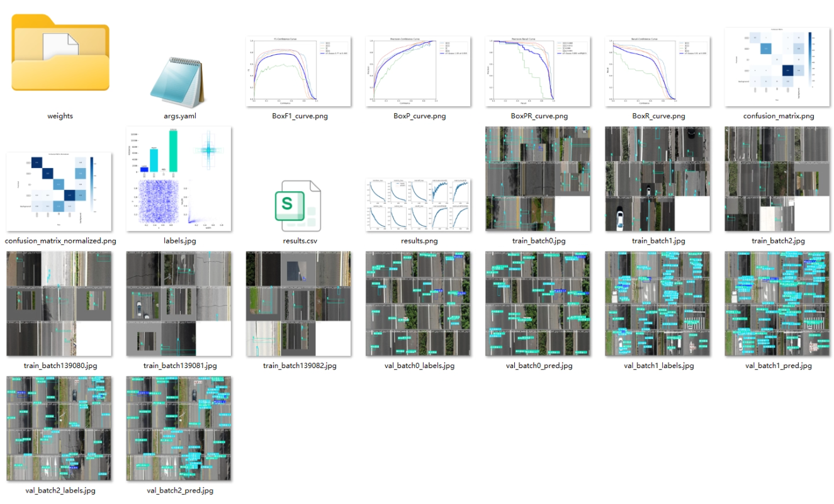Click the 'val_batch1_labels.jpg' file name

point(658,366)
